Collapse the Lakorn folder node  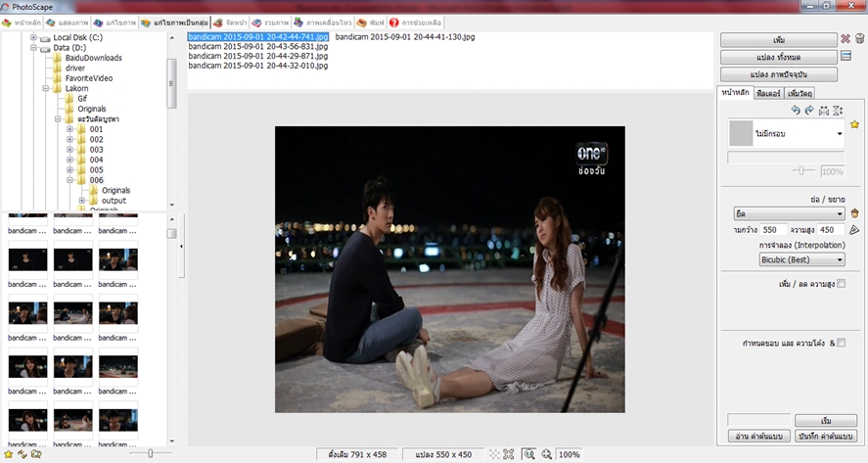click(46, 89)
